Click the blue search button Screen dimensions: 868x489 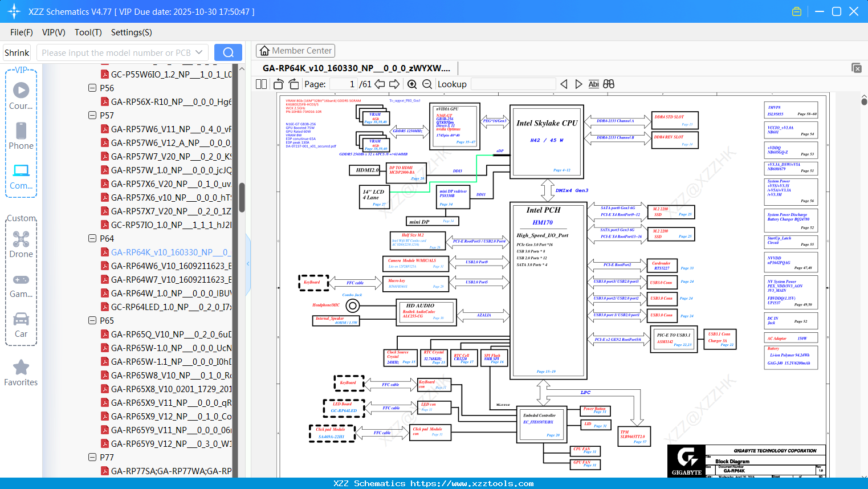[x=228, y=52]
